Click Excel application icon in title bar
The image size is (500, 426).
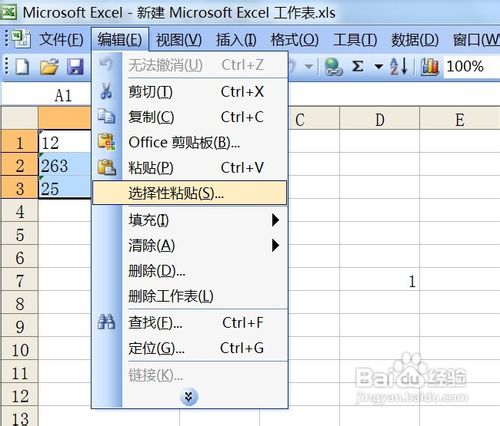click(x=9, y=13)
